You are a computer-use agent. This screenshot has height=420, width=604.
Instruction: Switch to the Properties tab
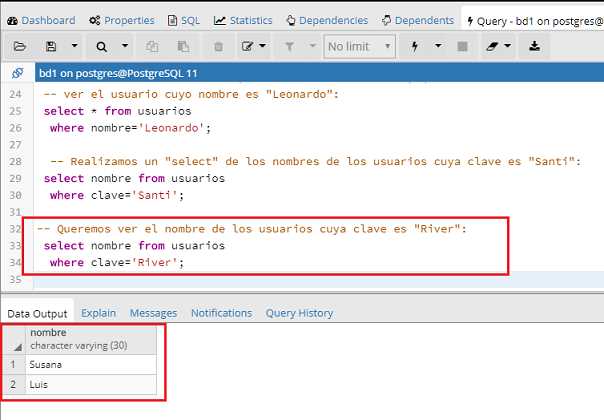pyautogui.click(x=121, y=20)
